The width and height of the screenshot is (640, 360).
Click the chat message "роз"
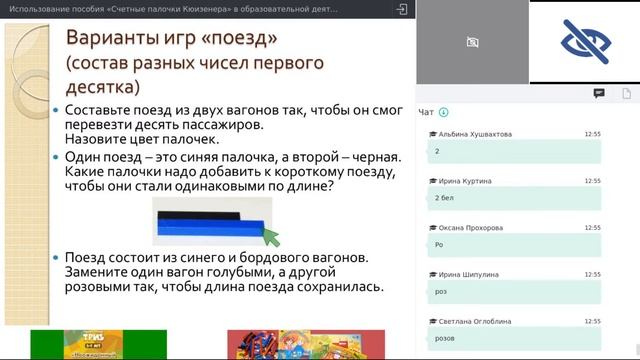pyautogui.click(x=514, y=292)
